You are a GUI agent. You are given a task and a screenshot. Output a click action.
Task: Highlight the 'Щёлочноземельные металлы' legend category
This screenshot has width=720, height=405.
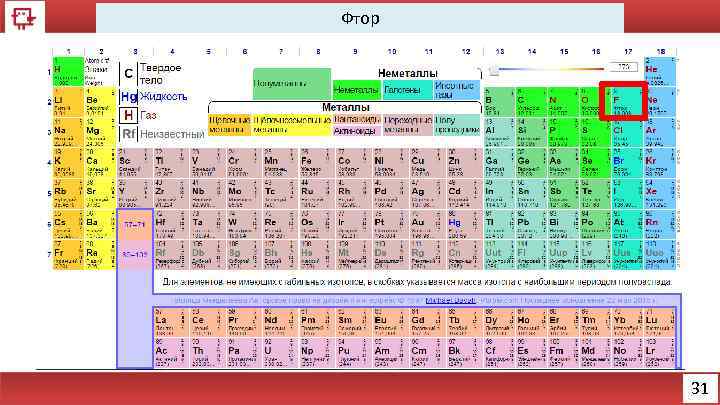292,125
